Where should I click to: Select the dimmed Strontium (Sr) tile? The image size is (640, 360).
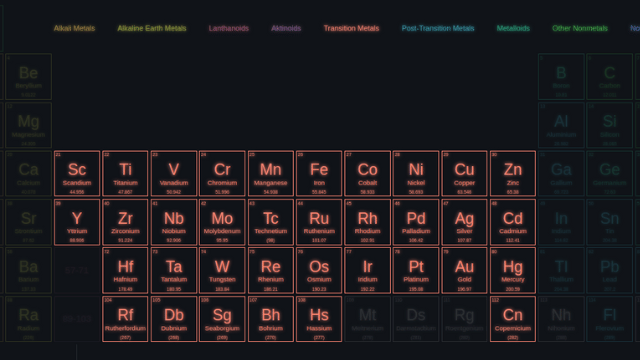(29, 222)
